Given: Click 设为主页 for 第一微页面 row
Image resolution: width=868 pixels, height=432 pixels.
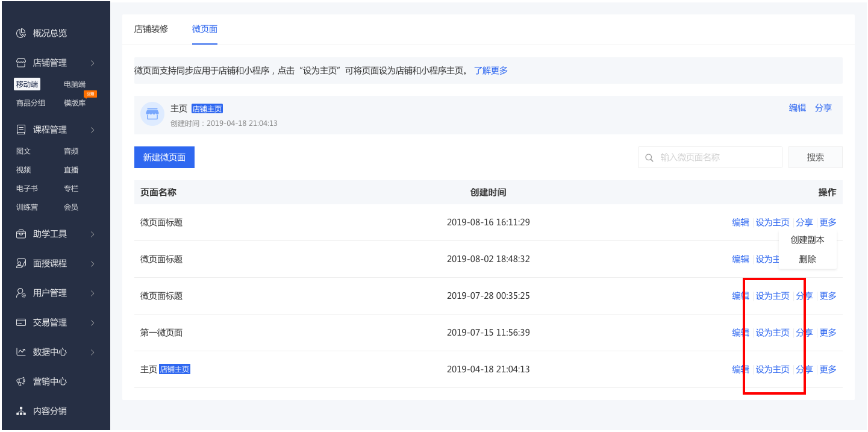Looking at the screenshot, I should click(x=772, y=333).
